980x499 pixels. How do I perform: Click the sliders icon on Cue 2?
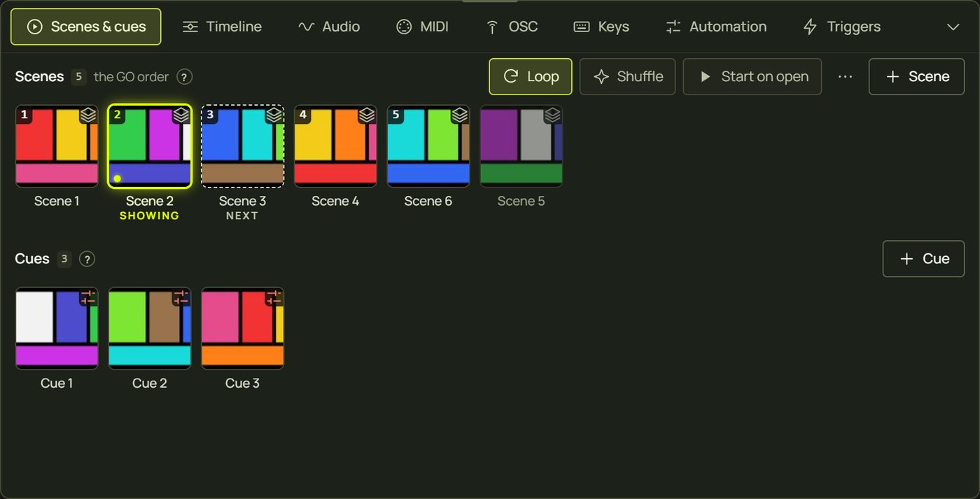(181, 297)
